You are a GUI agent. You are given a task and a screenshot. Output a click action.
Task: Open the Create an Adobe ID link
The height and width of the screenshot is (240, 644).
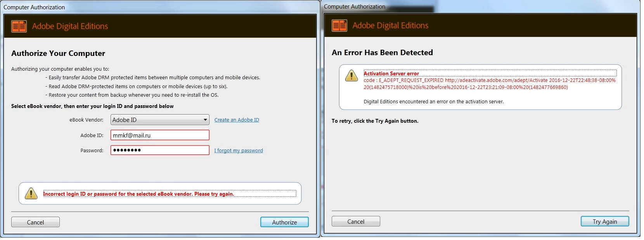point(237,120)
